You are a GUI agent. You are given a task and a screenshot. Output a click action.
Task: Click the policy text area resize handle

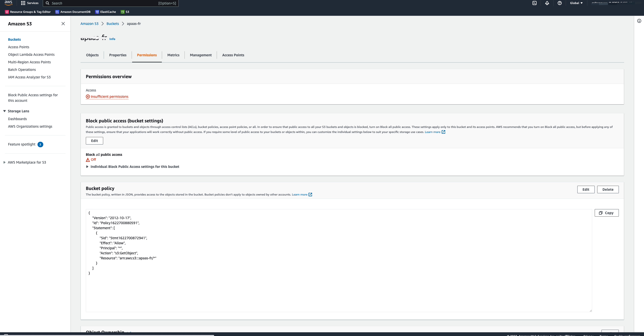click(x=590, y=311)
